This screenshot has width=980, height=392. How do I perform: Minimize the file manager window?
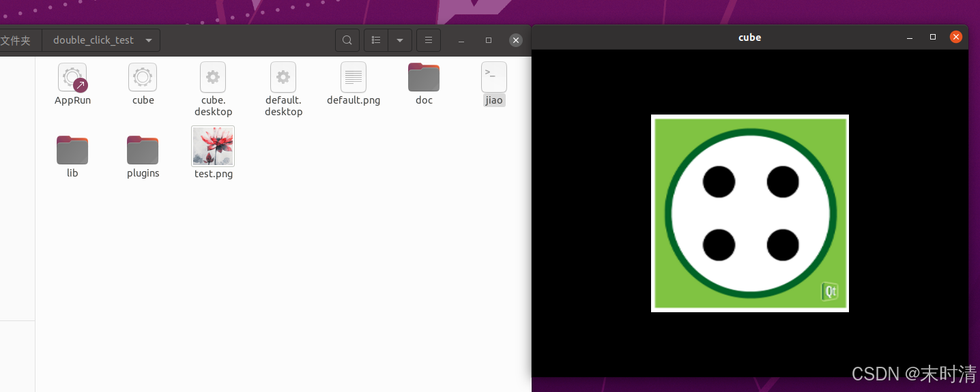pyautogui.click(x=461, y=40)
